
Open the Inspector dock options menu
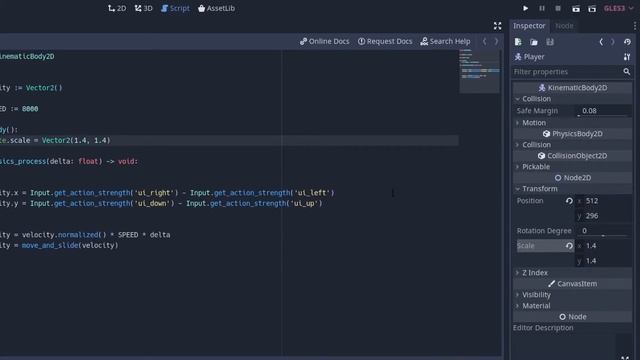click(635, 26)
